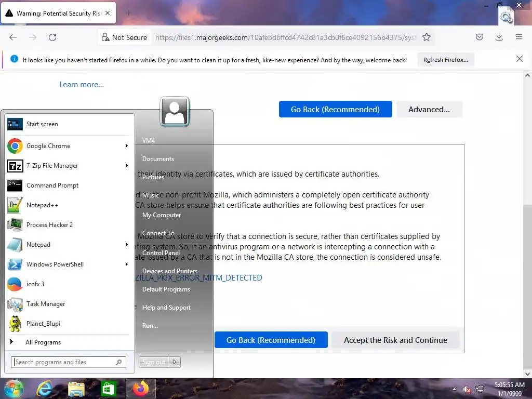Expand Windows PowerShell submenu arrow
This screenshot has width=532, height=399.
click(x=127, y=264)
